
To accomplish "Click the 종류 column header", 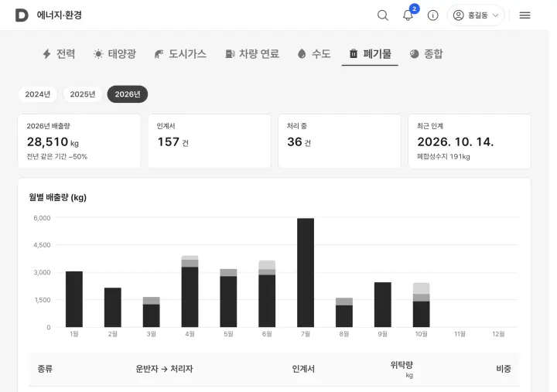I will [x=45, y=369].
